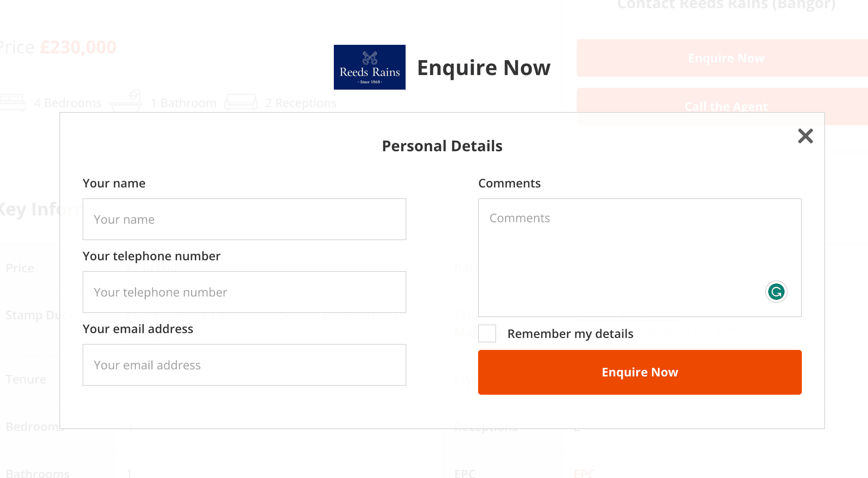Click the faded EPC link
The height and width of the screenshot is (478, 868).
[x=584, y=473]
